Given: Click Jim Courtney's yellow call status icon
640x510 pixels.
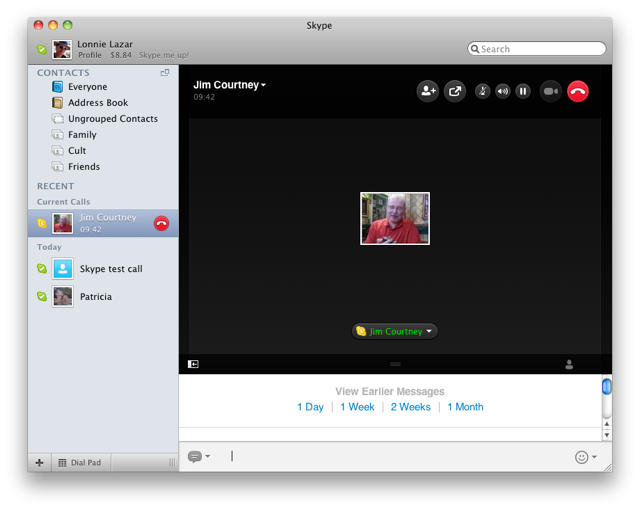Looking at the screenshot, I should pos(42,223).
